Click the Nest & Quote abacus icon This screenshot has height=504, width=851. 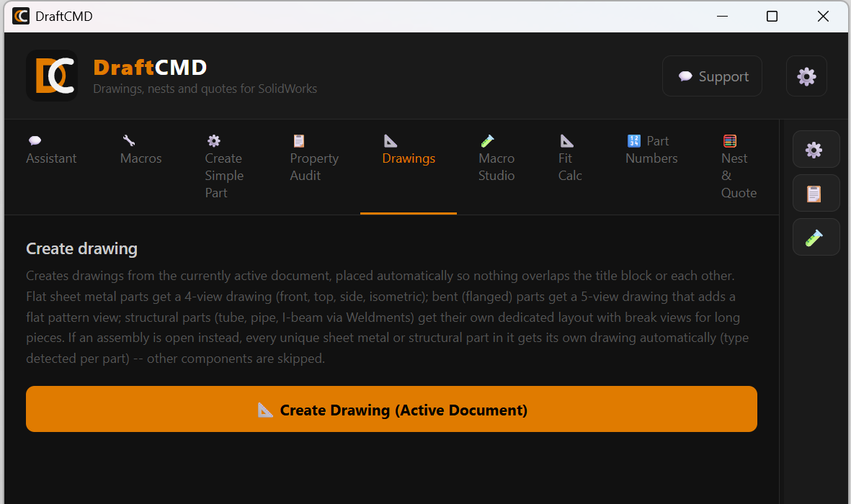tap(730, 141)
